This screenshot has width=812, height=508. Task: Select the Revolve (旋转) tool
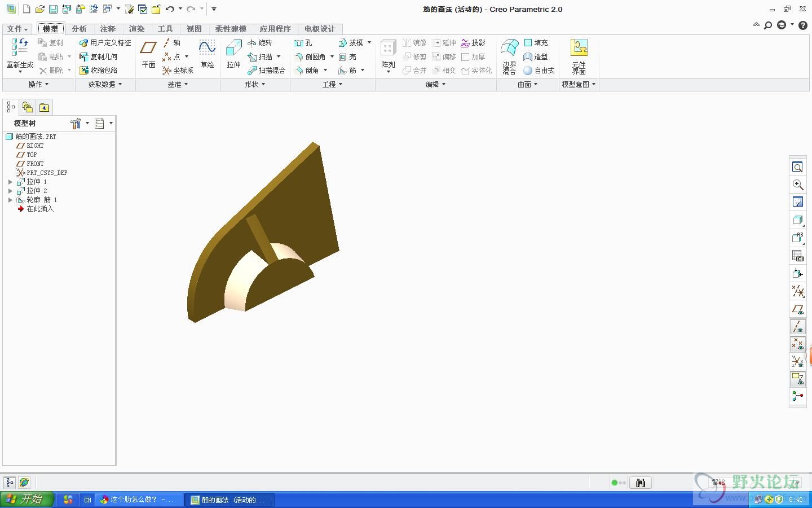[260, 43]
